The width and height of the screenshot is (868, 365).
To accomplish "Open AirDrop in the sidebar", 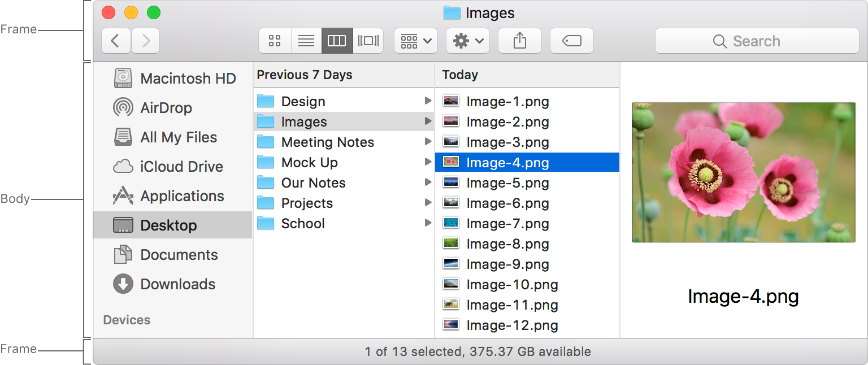I will pos(166,107).
